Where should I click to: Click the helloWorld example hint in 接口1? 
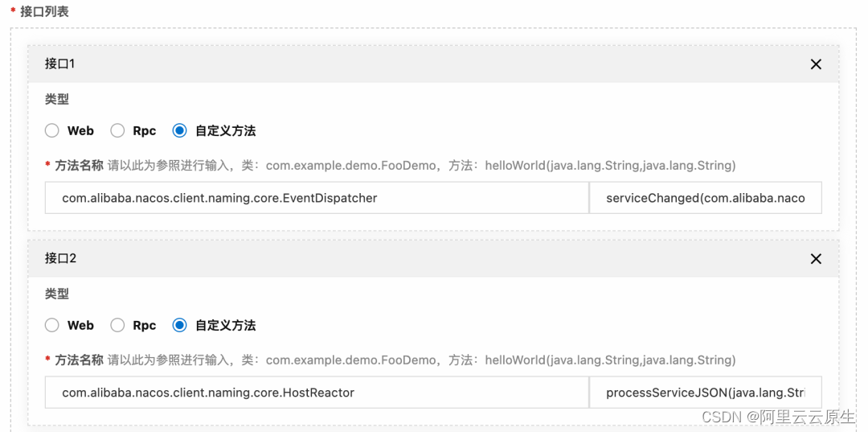point(610,165)
